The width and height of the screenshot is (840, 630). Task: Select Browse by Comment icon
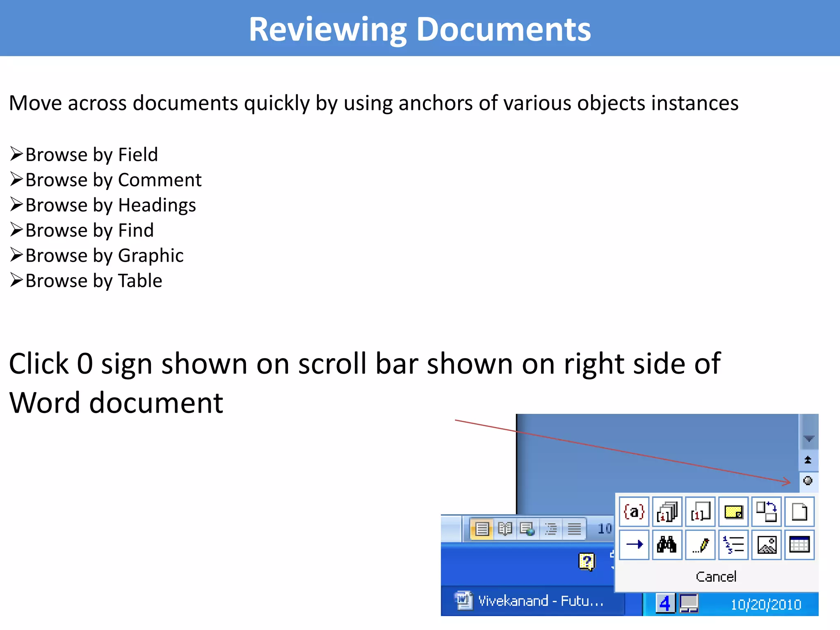[x=734, y=511]
